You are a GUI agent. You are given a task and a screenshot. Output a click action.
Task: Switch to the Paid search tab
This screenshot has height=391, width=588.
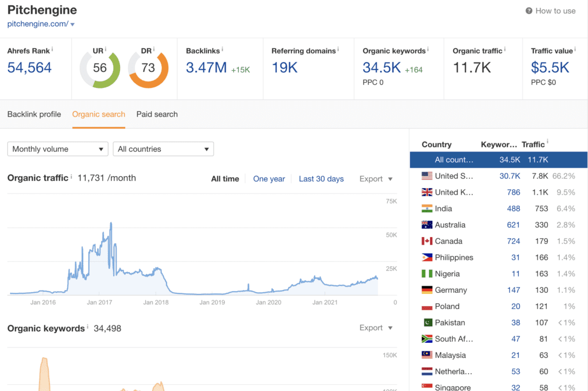pyautogui.click(x=157, y=114)
